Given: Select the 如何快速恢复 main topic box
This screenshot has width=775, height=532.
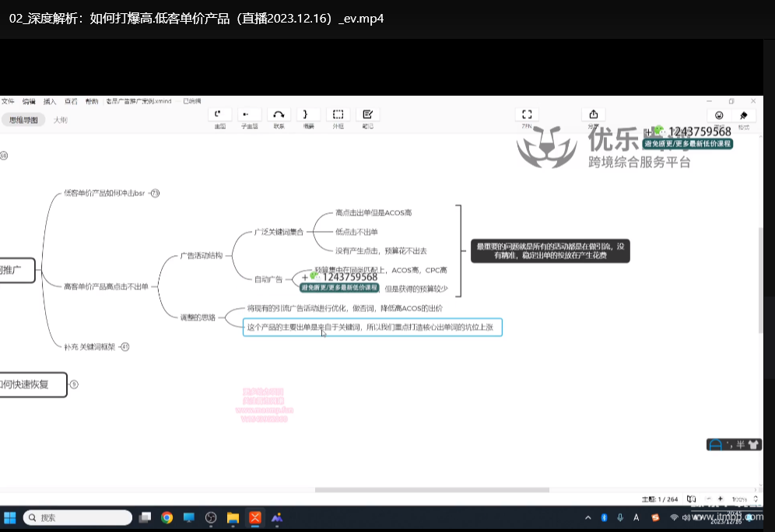Looking at the screenshot, I should [33, 384].
